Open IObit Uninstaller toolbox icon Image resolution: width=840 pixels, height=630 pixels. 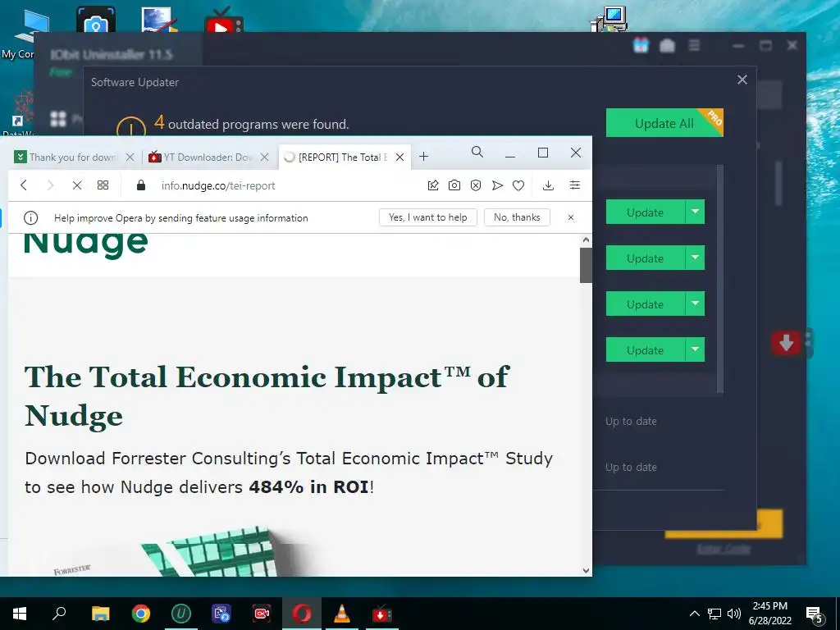point(667,46)
